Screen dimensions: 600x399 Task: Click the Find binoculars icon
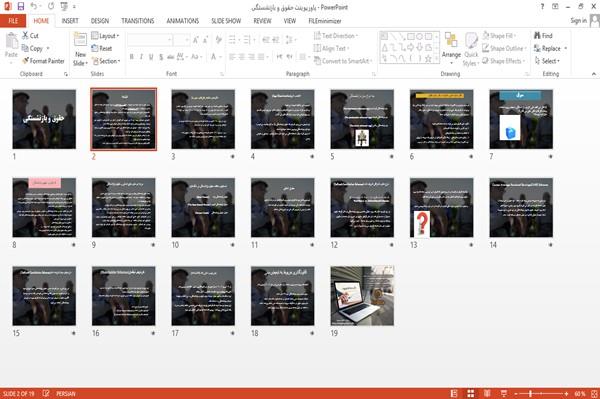[x=537, y=35]
